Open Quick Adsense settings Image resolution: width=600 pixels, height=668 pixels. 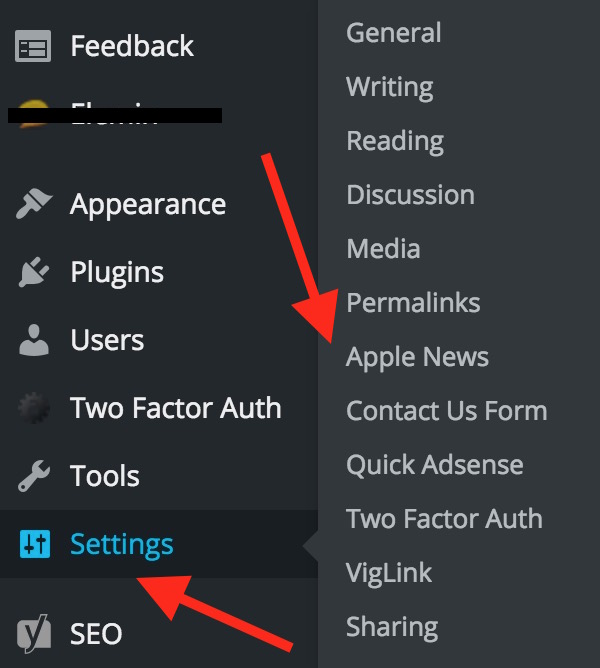pos(435,465)
